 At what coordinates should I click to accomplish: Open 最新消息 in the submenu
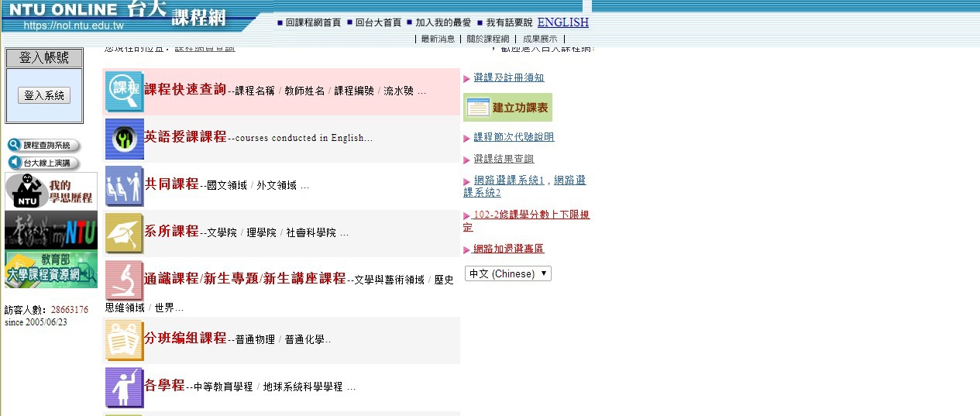pyautogui.click(x=438, y=39)
